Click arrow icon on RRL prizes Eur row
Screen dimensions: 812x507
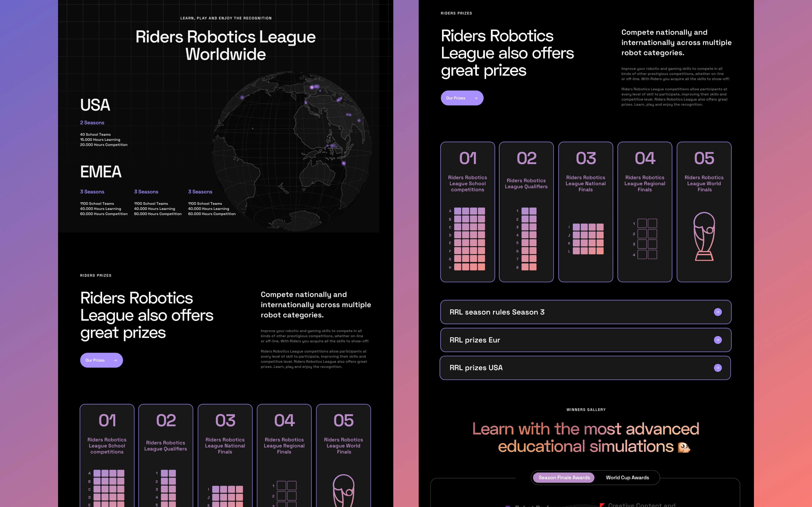[717, 340]
